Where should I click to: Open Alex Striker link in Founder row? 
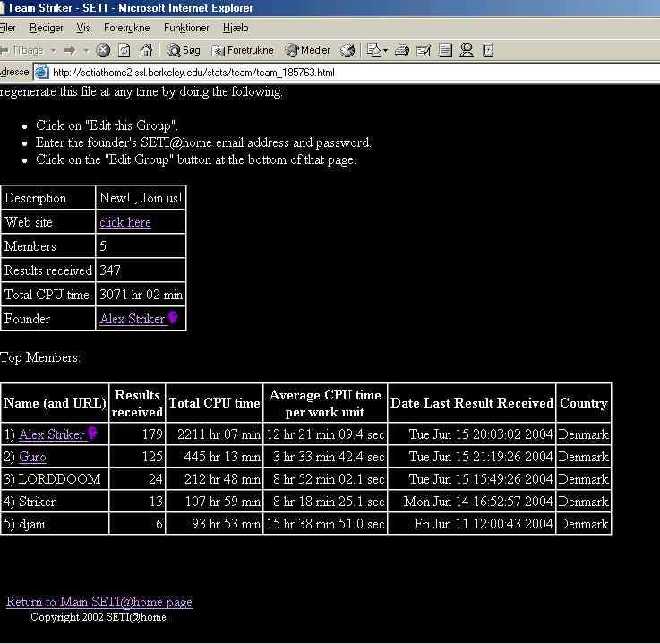click(x=133, y=319)
